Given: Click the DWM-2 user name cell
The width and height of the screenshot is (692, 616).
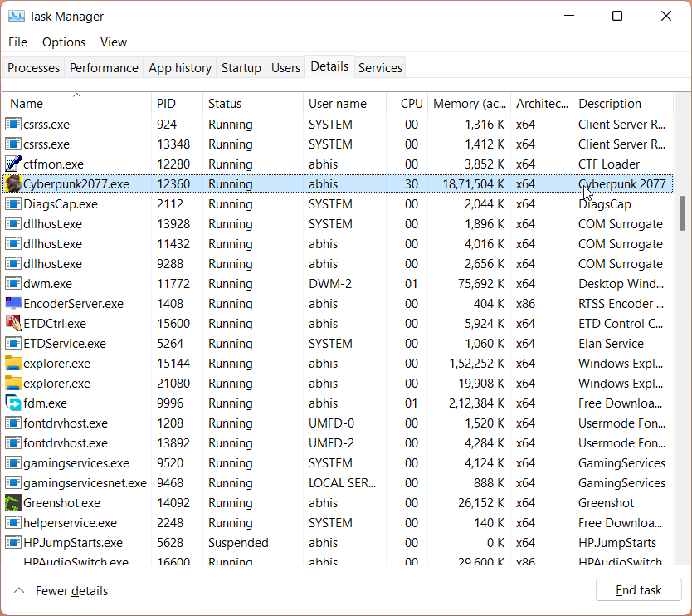Looking at the screenshot, I should (x=330, y=283).
